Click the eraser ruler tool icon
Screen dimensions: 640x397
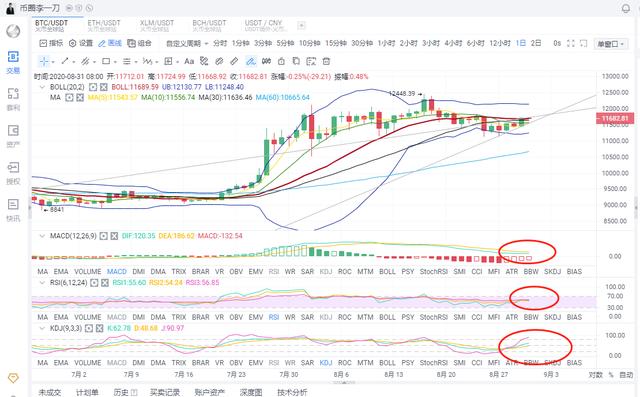(x=234, y=61)
